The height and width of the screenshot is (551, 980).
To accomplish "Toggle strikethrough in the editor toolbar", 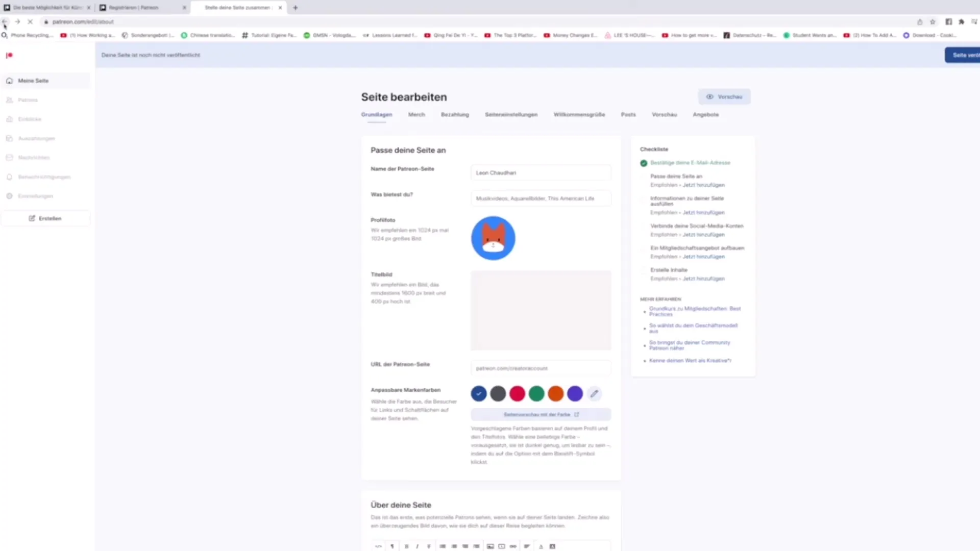I will [x=429, y=546].
